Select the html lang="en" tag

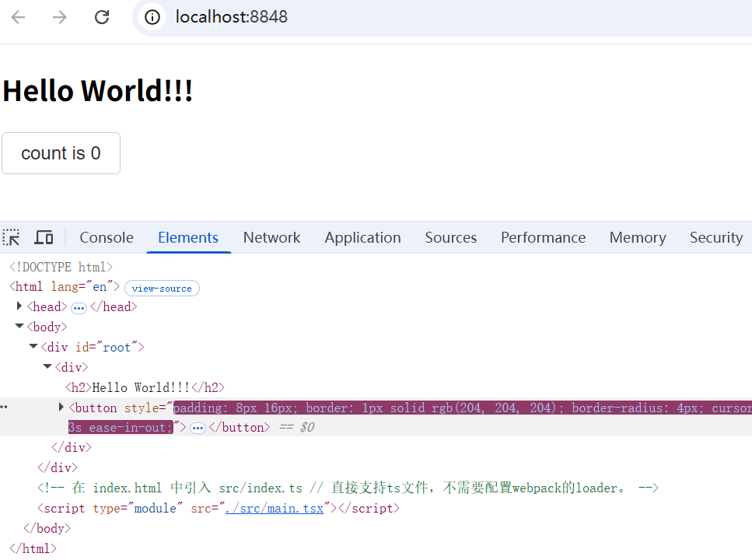(x=65, y=287)
